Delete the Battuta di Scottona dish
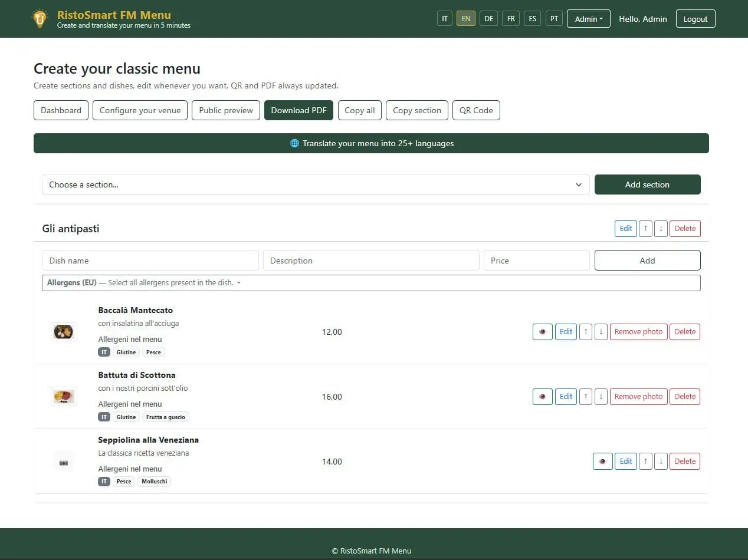Image resolution: width=748 pixels, height=560 pixels. coord(685,397)
